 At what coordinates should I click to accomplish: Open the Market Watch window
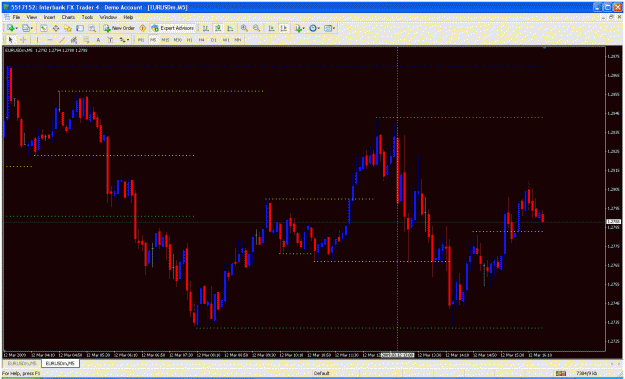click(x=43, y=28)
